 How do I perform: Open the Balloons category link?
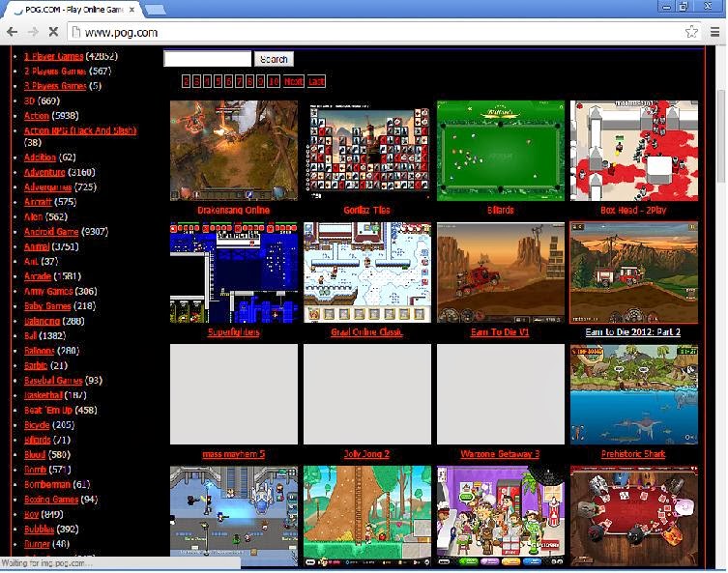click(x=39, y=351)
